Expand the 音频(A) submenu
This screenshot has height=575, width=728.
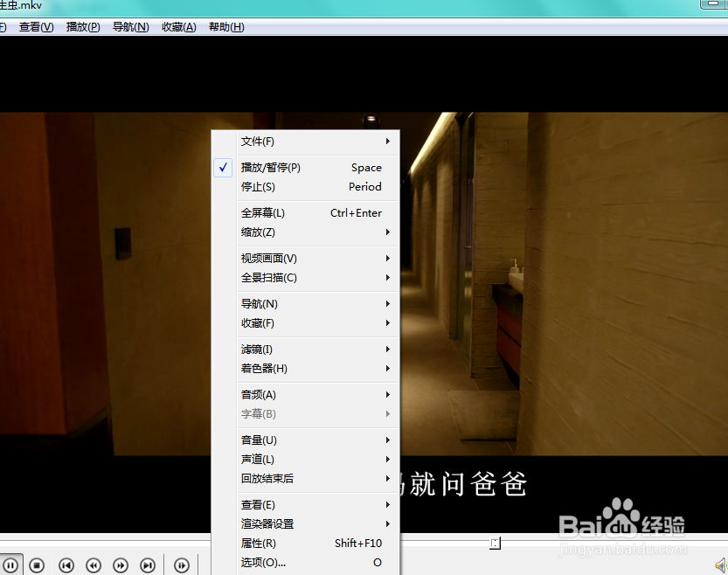307,395
